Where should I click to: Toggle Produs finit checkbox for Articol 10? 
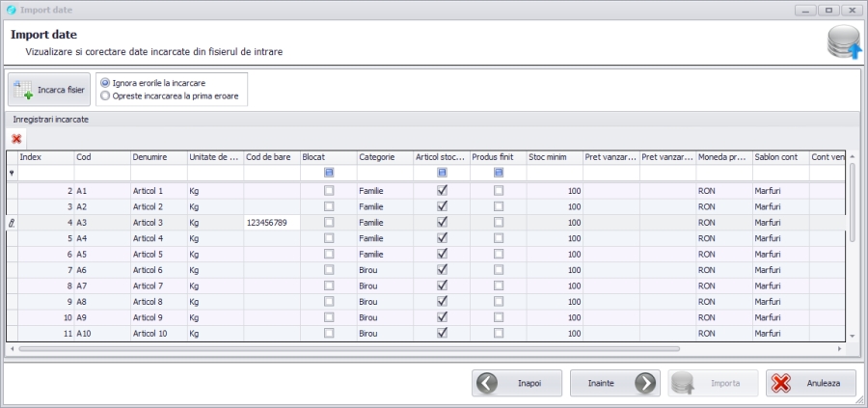pos(499,333)
